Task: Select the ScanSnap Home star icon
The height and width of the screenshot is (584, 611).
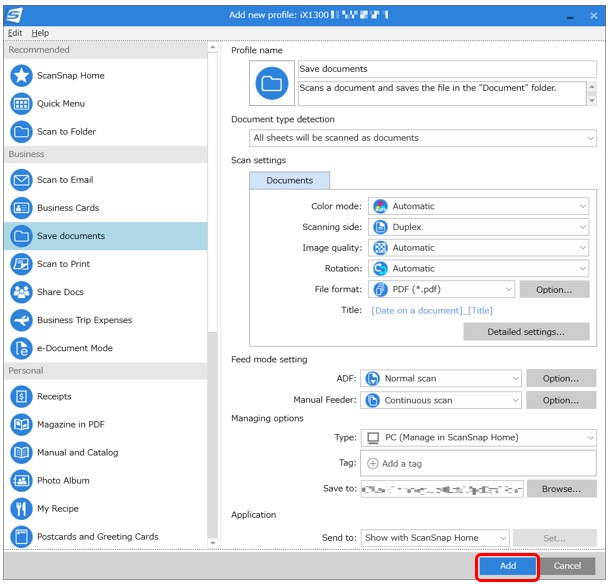Action: click(x=21, y=76)
